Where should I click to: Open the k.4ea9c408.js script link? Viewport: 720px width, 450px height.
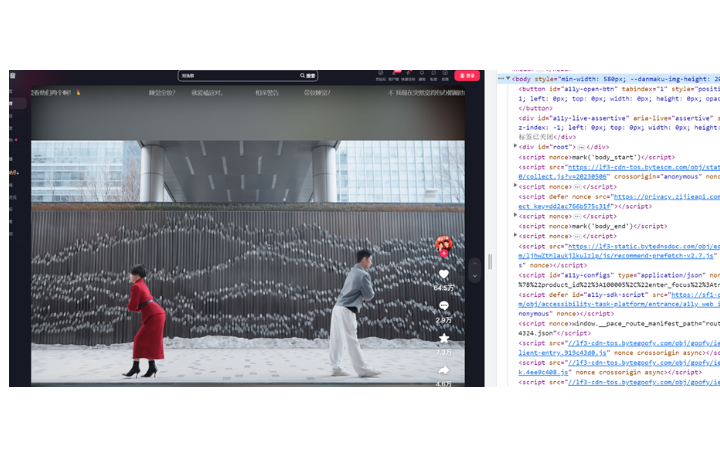543,372
